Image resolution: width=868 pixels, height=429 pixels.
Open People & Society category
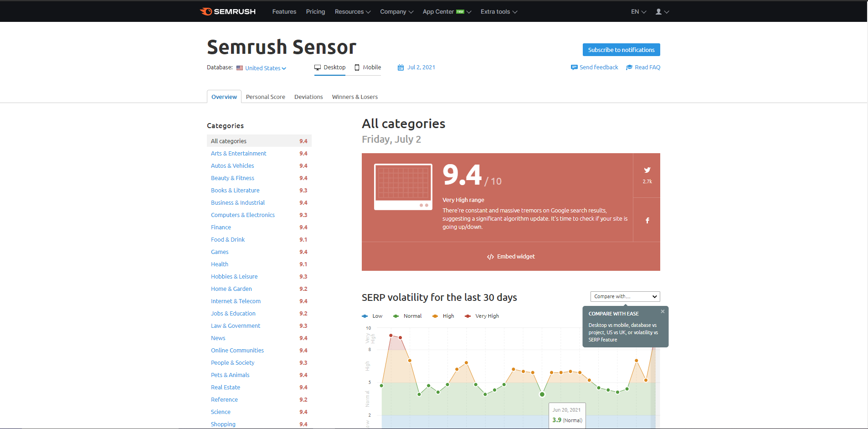click(x=233, y=363)
